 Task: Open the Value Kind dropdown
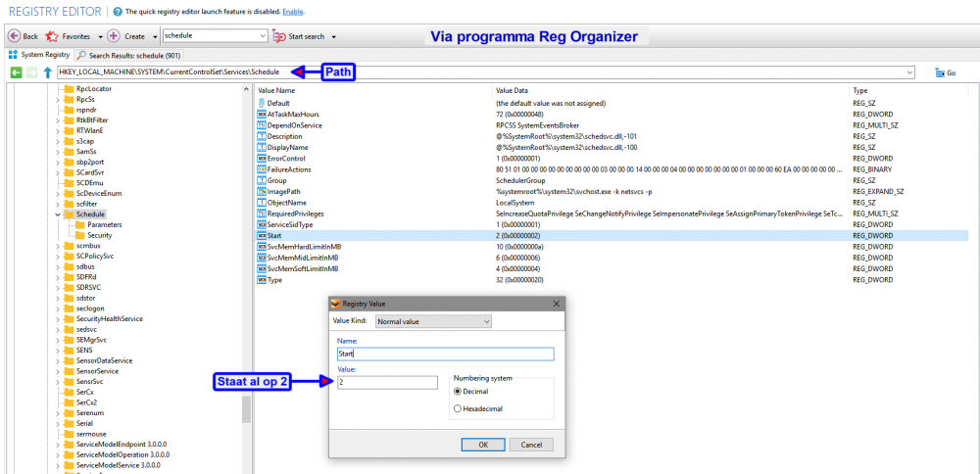tap(433, 321)
